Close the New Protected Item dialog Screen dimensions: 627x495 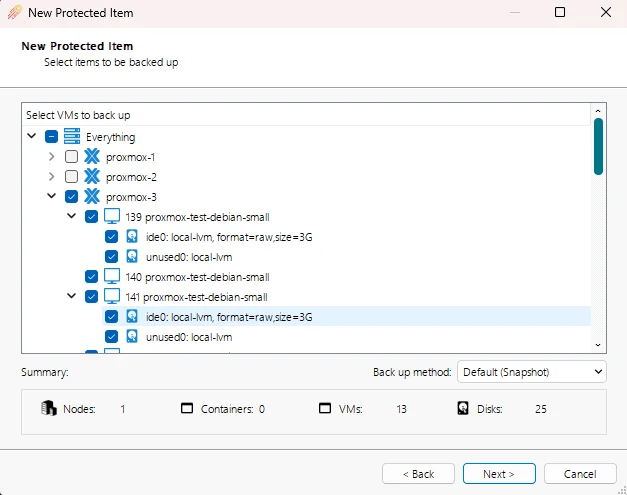point(606,12)
